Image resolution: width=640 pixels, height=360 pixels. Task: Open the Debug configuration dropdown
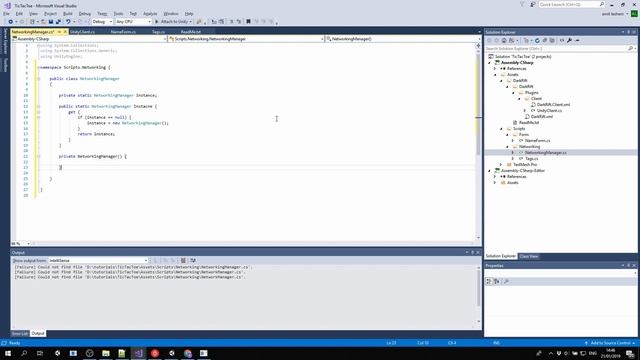tap(102, 22)
